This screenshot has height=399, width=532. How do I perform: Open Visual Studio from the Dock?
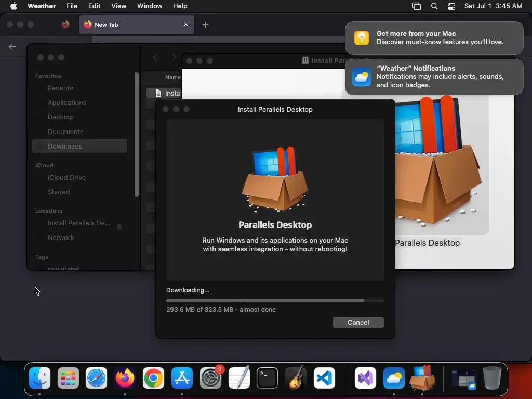[365, 378]
